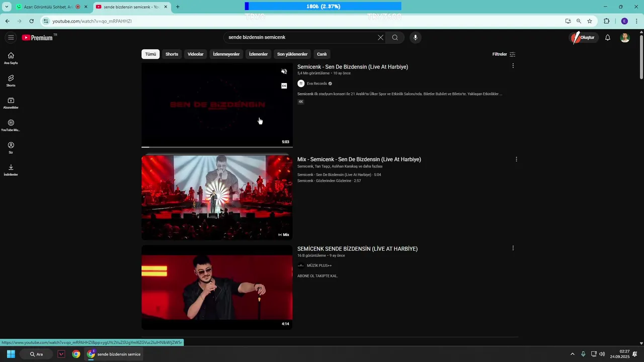The height and width of the screenshot is (362, 644).
Task: Select the Son yüklenenler filter chip
Action: coord(292,54)
